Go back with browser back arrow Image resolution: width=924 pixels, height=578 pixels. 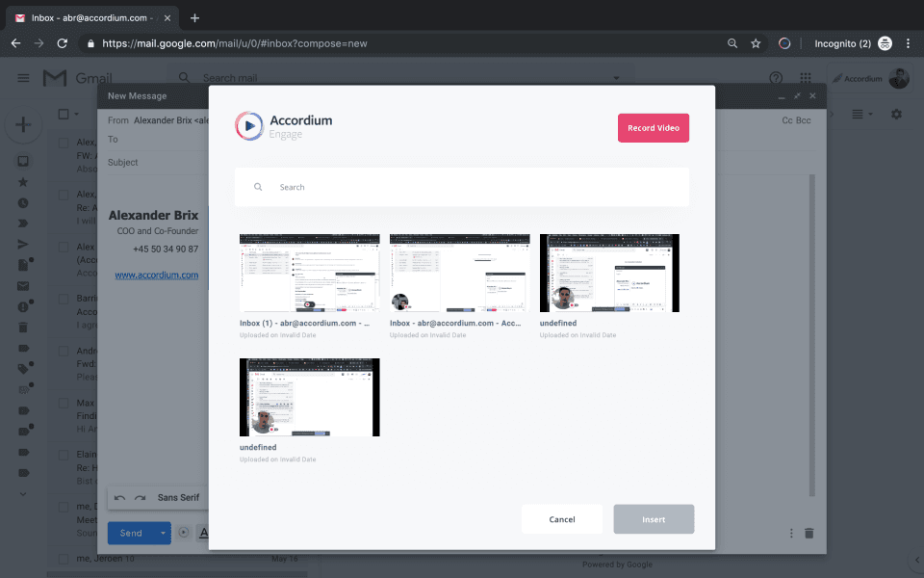16,43
